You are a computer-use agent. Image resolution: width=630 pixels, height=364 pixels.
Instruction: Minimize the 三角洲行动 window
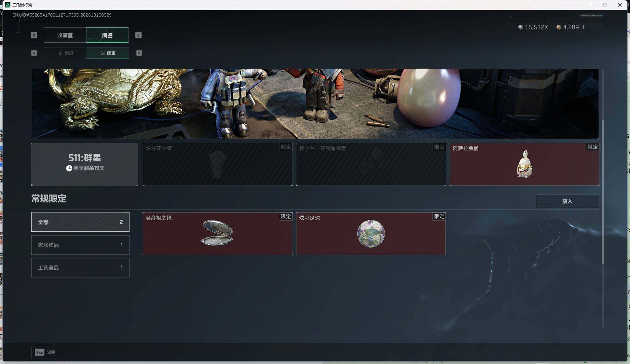tap(590, 5)
